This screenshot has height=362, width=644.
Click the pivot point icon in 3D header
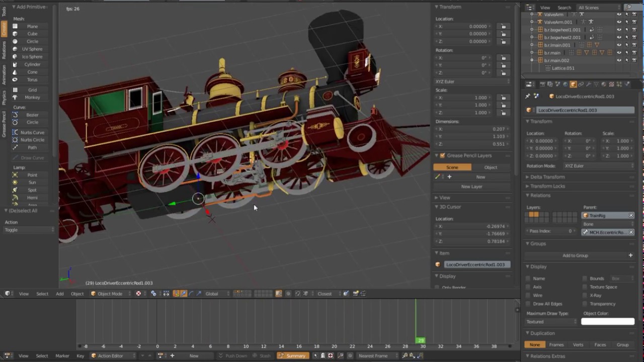pos(153,294)
